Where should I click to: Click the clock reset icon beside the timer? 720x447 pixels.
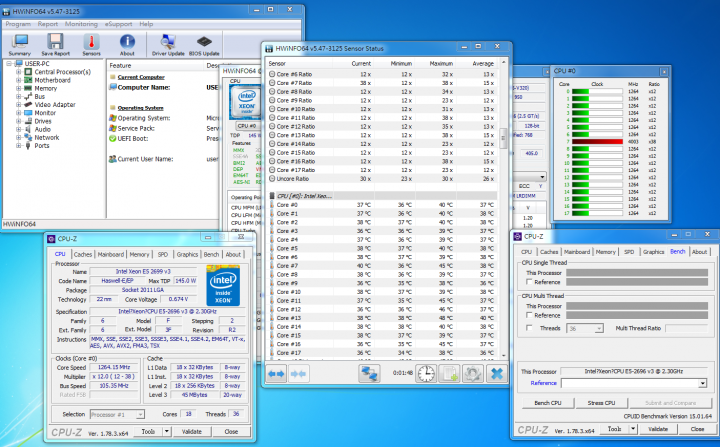(x=426, y=373)
